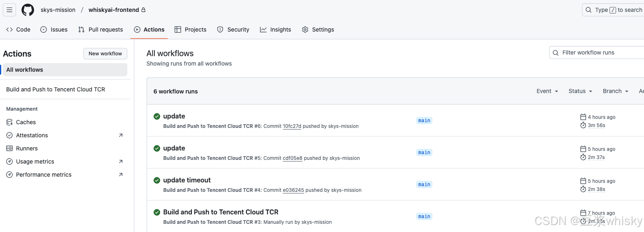Expand the Branch filter dropdown
This screenshot has width=644, height=232.
click(x=615, y=91)
